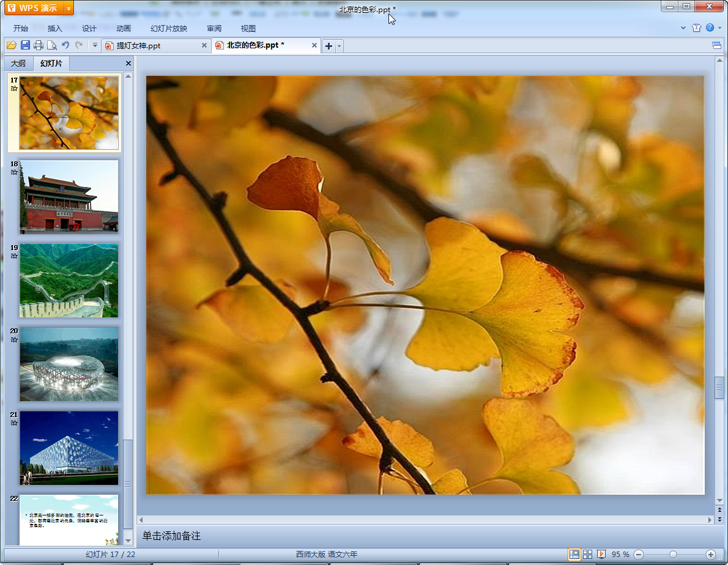Open the WPS 演示 application menu

tap(34, 8)
